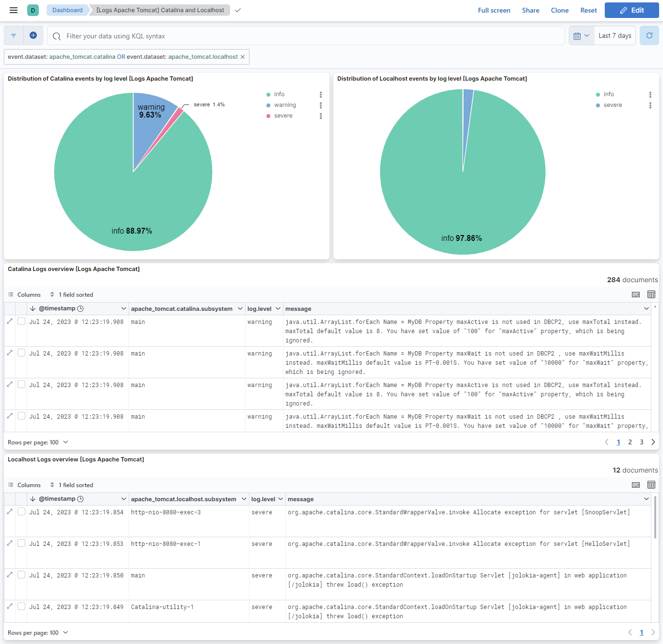Image resolution: width=663 pixels, height=644 pixels.
Task: Click the Edit dashboard button
Action: pyautogui.click(x=631, y=10)
